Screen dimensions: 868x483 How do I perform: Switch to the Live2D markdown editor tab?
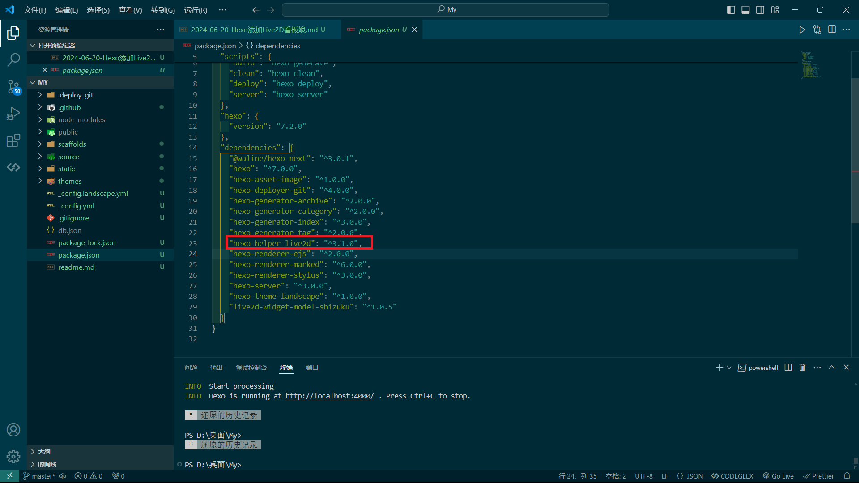tap(257, 30)
